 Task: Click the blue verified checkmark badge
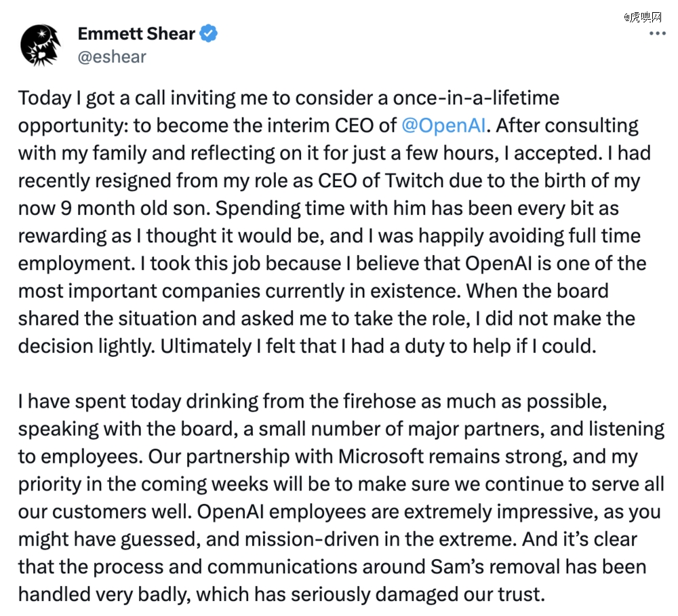point(208,33)
